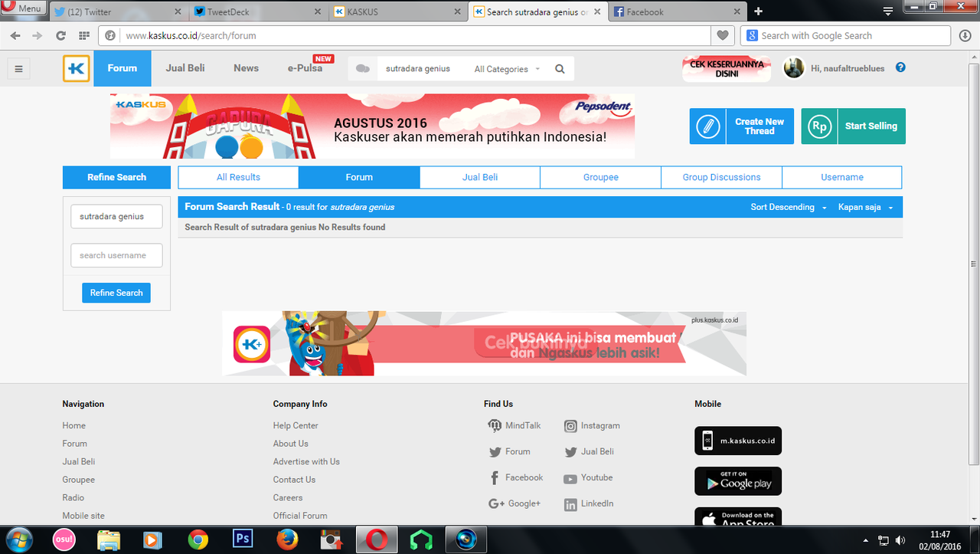Launch Firefox from the taskbar

tap(287, 539)
